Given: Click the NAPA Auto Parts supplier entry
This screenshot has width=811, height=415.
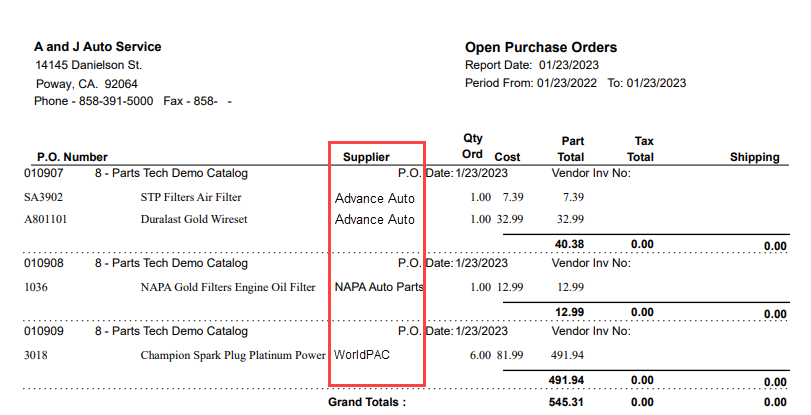Looking at the screenshot, I should (379, 287).
